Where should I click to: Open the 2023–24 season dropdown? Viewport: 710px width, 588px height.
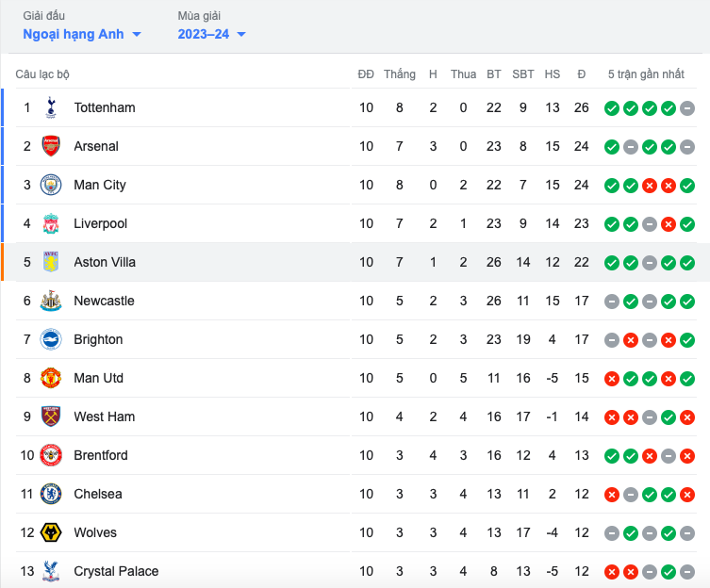point(211,34)
